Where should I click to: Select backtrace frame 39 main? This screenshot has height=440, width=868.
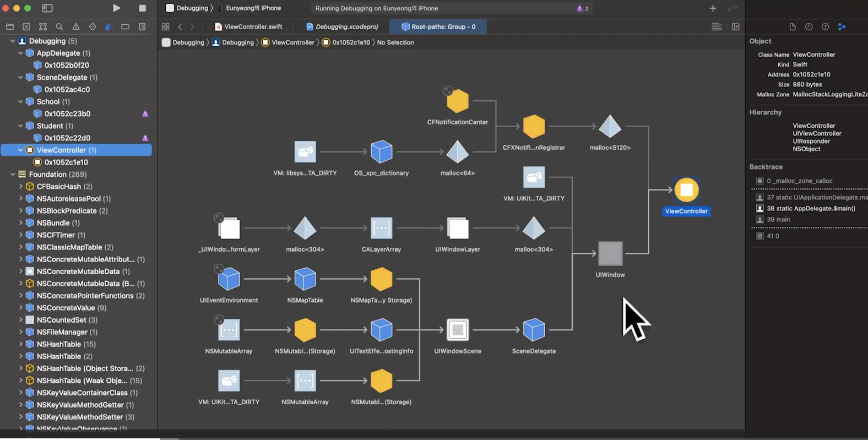point(778,219)
